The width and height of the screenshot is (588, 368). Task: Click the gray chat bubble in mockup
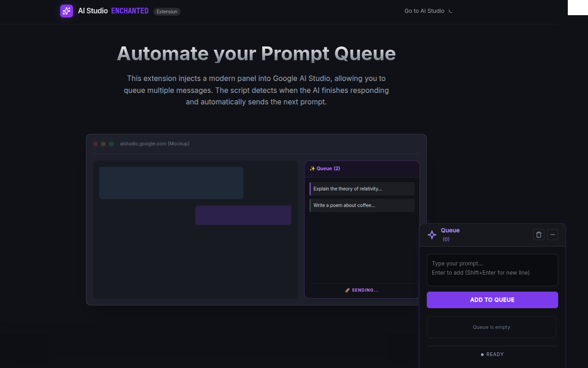coord(171,183)
